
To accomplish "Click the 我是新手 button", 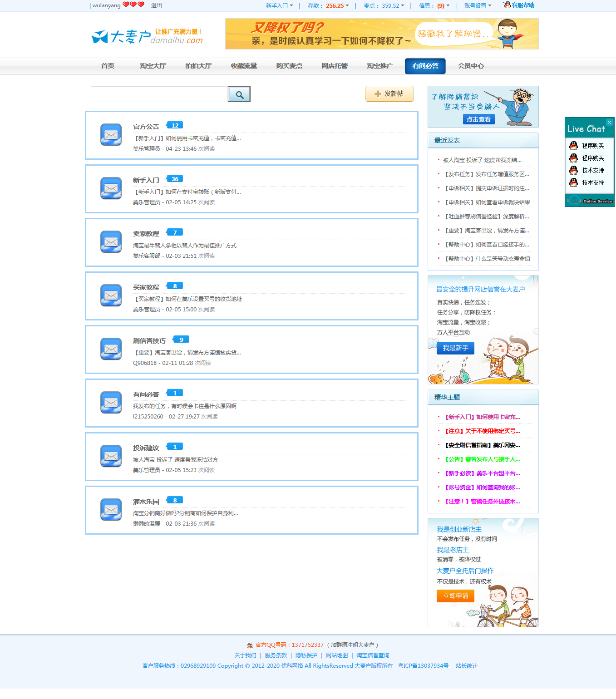I will 455,348.
